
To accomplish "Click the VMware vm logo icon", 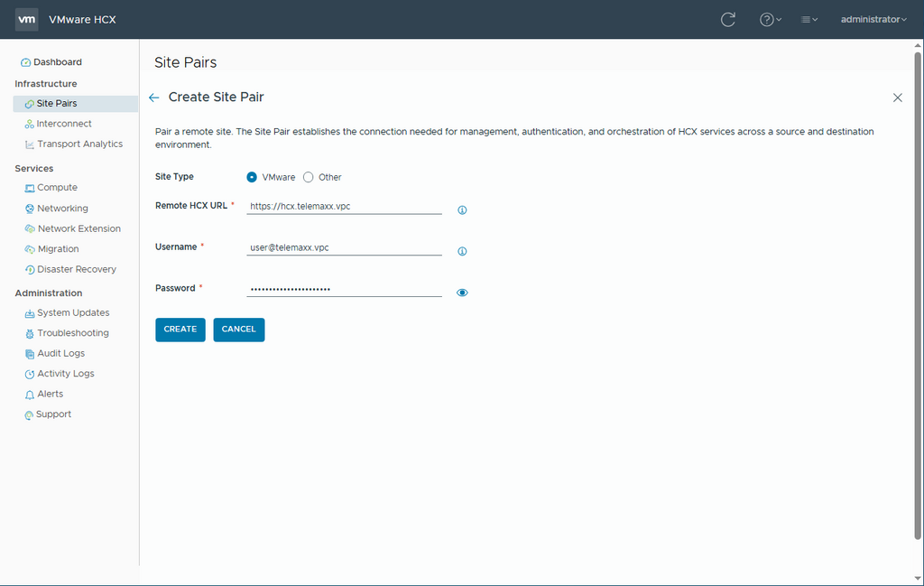I will (27, 19).
